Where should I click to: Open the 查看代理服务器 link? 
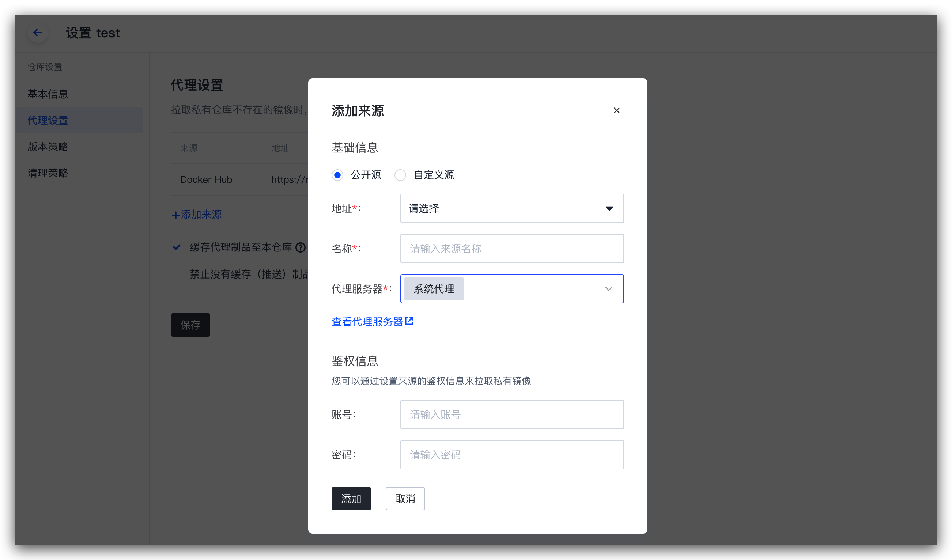click(x=367, y=321)
